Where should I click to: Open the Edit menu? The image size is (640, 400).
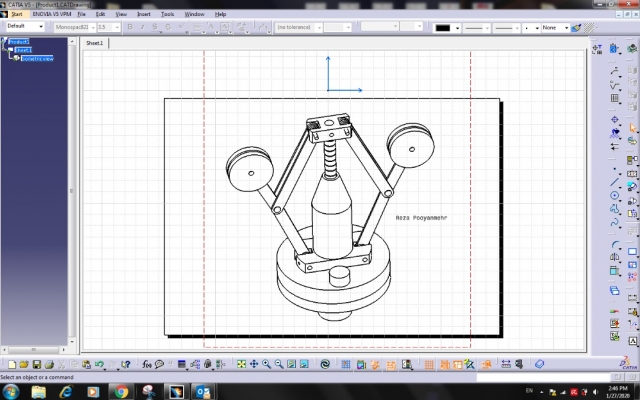coord(100,14)
